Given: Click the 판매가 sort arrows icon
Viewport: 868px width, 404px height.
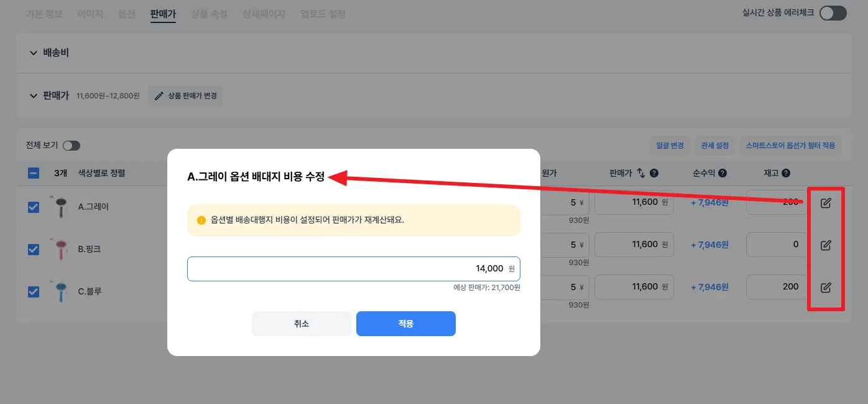Looking at the screenshot, I should (641, 173).
